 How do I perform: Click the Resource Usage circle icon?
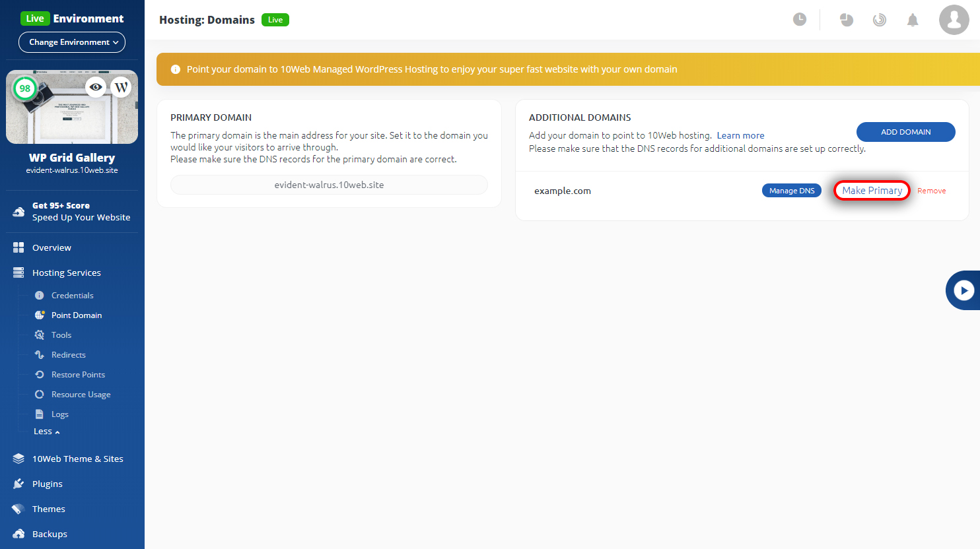click(40, 394)
